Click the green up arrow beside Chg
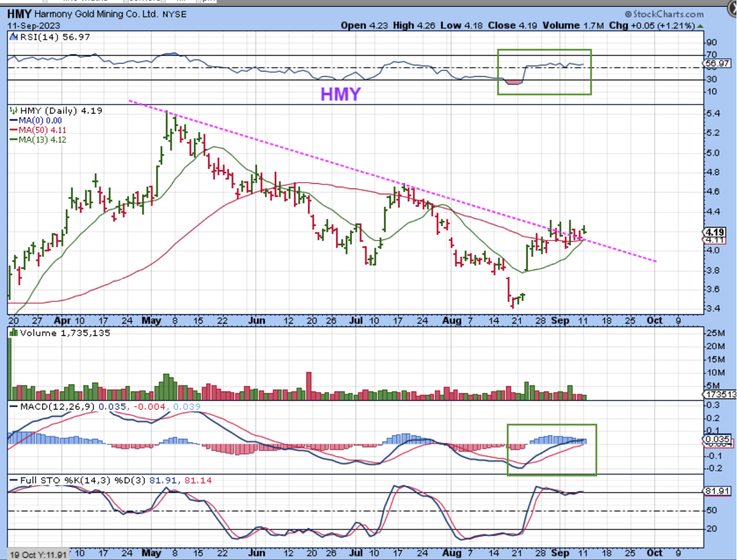Image resolution: width=737 pixels, height=560 pixels. [x=700, y=26]
